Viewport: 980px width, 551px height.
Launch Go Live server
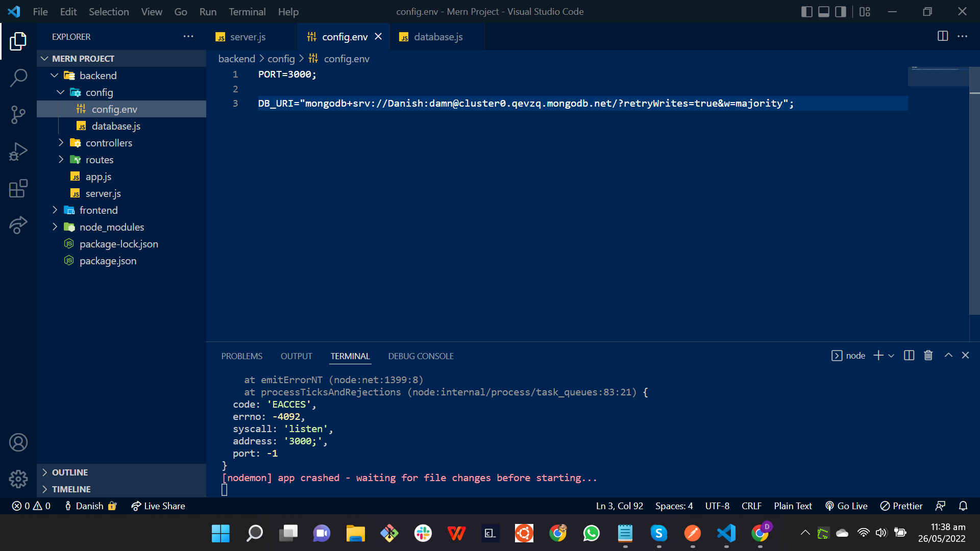pos(846,506)
